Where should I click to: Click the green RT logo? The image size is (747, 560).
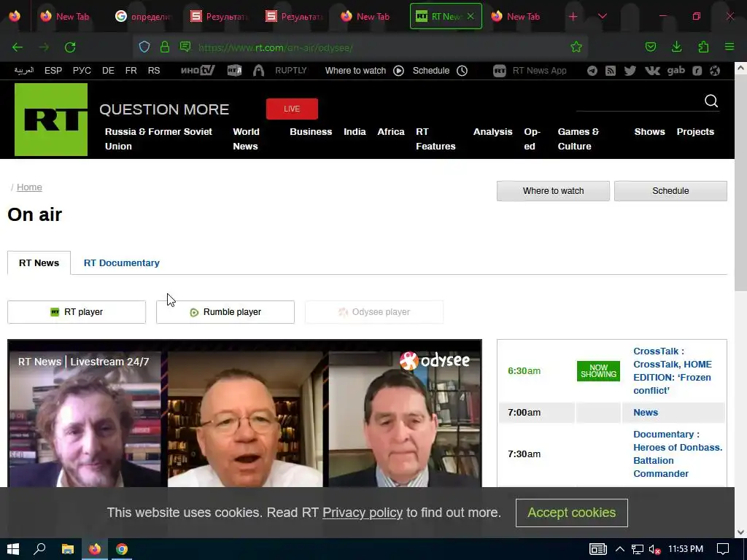coord(51,120)
